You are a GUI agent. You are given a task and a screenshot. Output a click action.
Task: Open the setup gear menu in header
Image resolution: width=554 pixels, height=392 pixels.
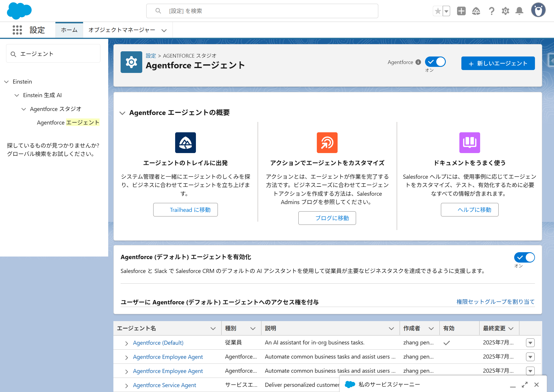(505, 11)
